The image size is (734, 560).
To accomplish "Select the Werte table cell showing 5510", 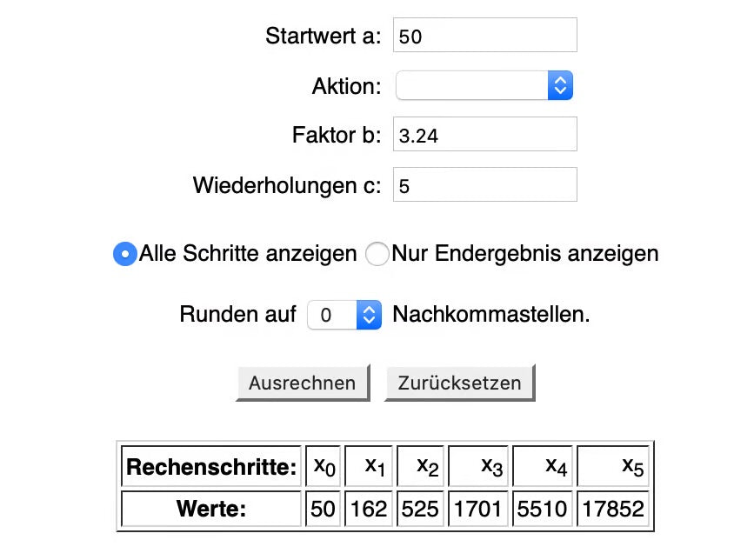I will (x=543, y=509).
